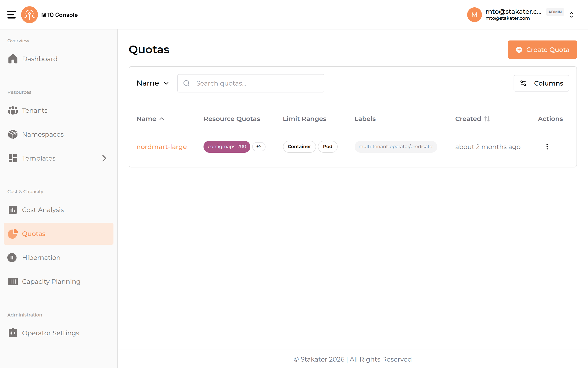Click the plus icon in Create Quota
This screenshot has width=588, height=368.
pos(519,50)
